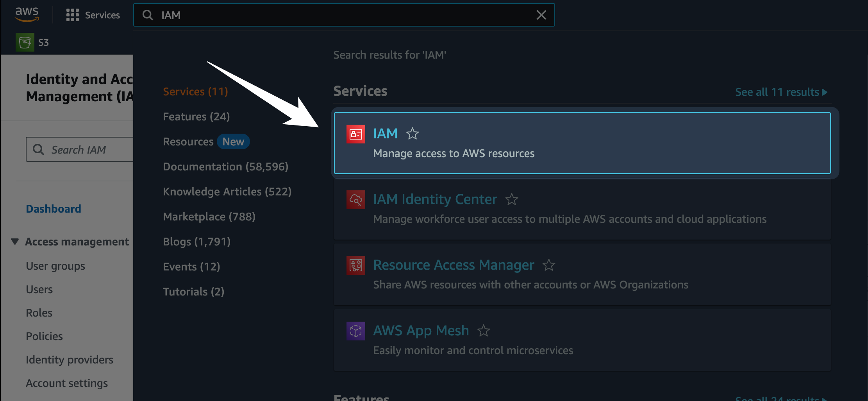Click the AWS logo home icon
The height and width of the screenshot is (401, 868).
click(27, 14)
